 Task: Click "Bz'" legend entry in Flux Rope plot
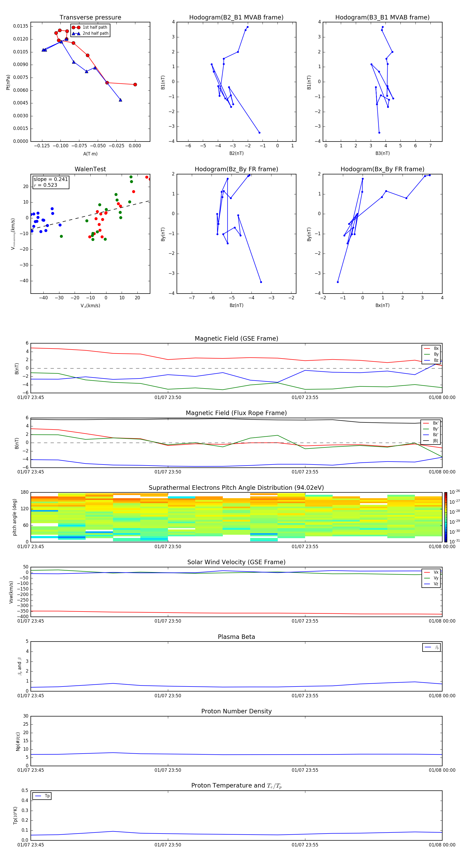(431, 435)
